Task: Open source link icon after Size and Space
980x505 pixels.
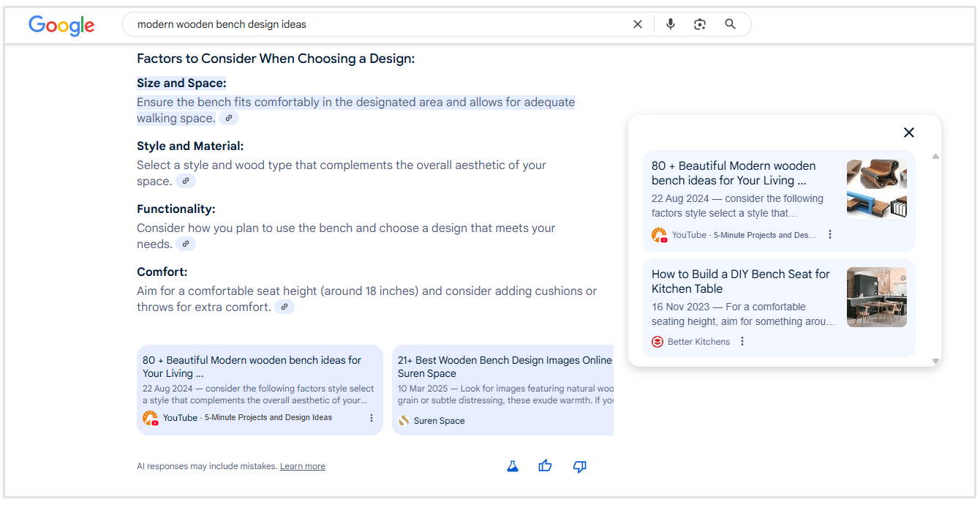Action: coord(229,119)
